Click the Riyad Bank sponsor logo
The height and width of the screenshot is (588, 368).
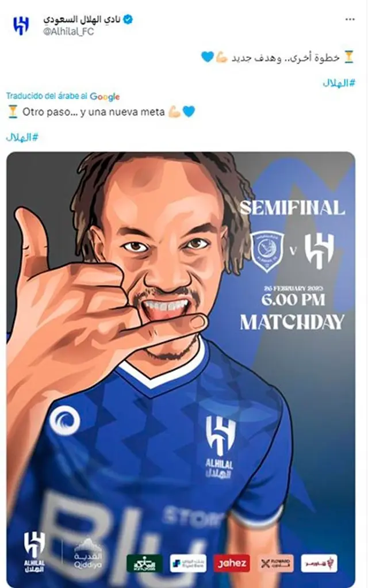tap(188, 563)
